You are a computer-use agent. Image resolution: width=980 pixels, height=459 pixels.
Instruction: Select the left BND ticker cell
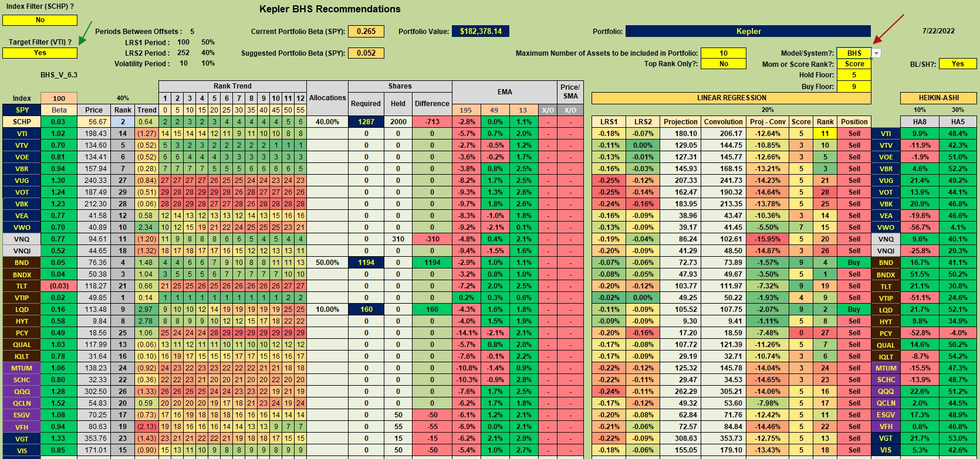[22, 263]
